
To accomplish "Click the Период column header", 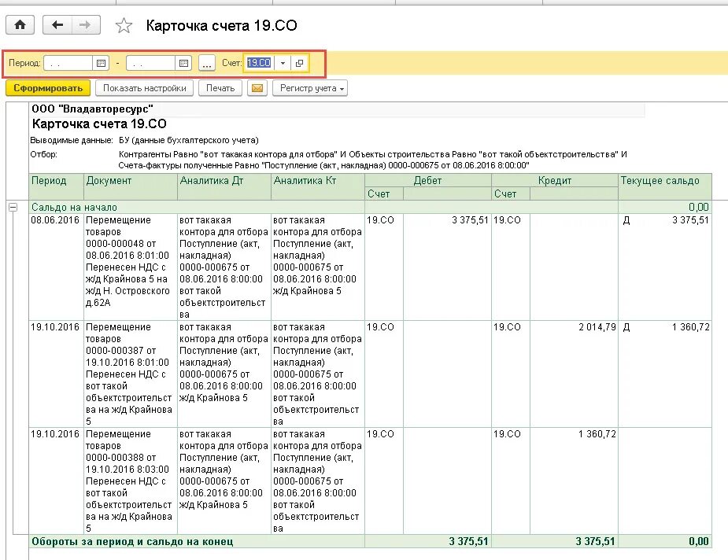I will click(56, 187).
